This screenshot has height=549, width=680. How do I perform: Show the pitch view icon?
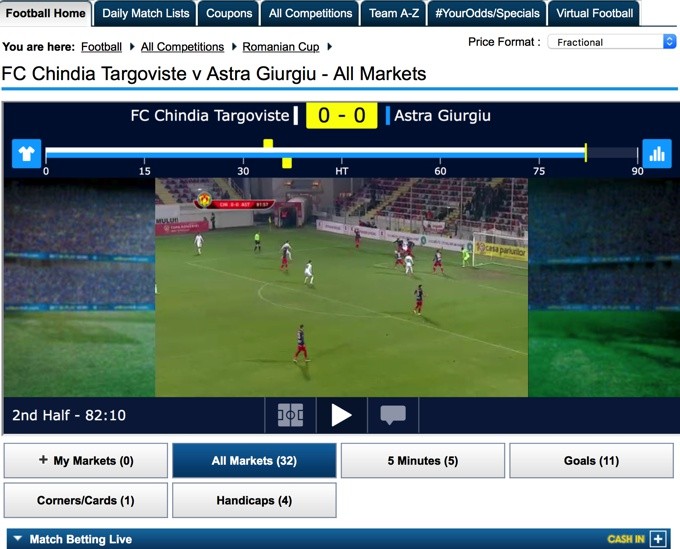[x=290, y=415]
